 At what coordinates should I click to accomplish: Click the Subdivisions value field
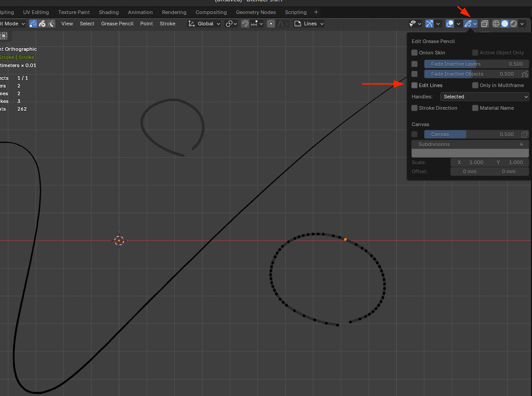tap(470, 144)
